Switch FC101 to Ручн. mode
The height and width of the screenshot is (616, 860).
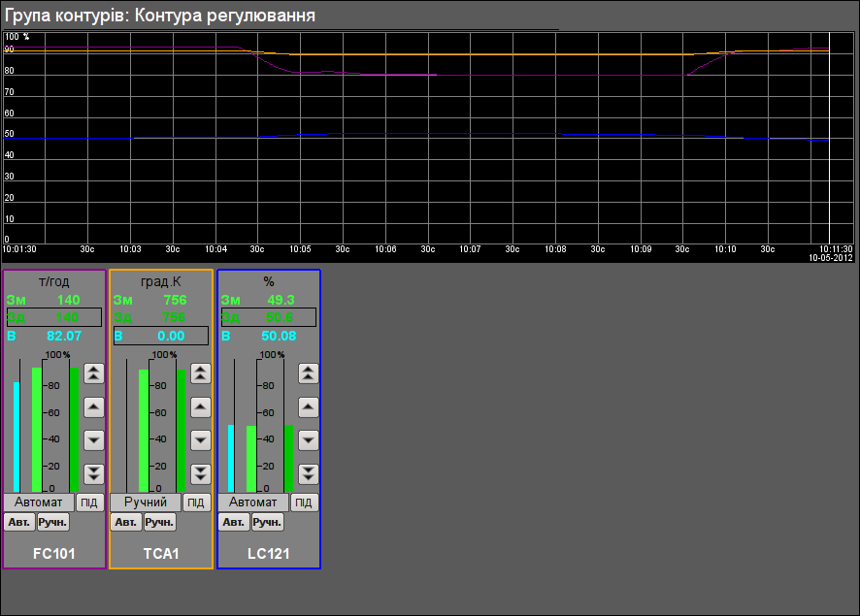point(52,522)
